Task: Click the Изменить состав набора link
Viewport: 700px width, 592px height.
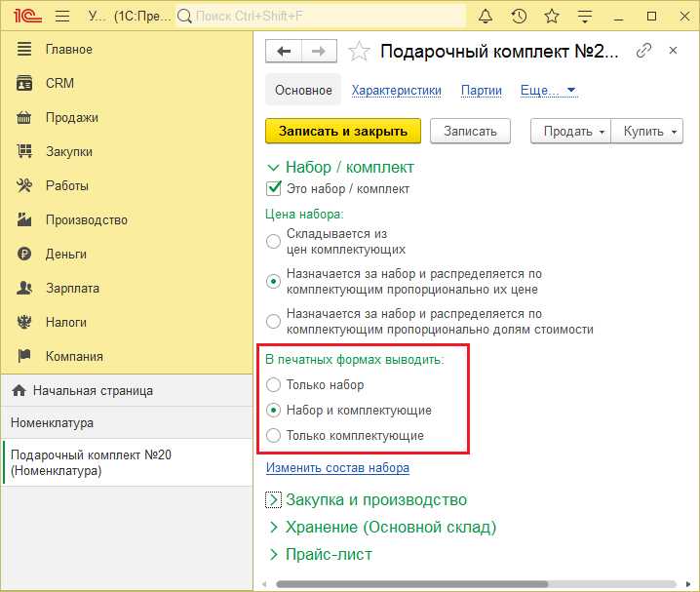Action: click(x=337, y=468)
